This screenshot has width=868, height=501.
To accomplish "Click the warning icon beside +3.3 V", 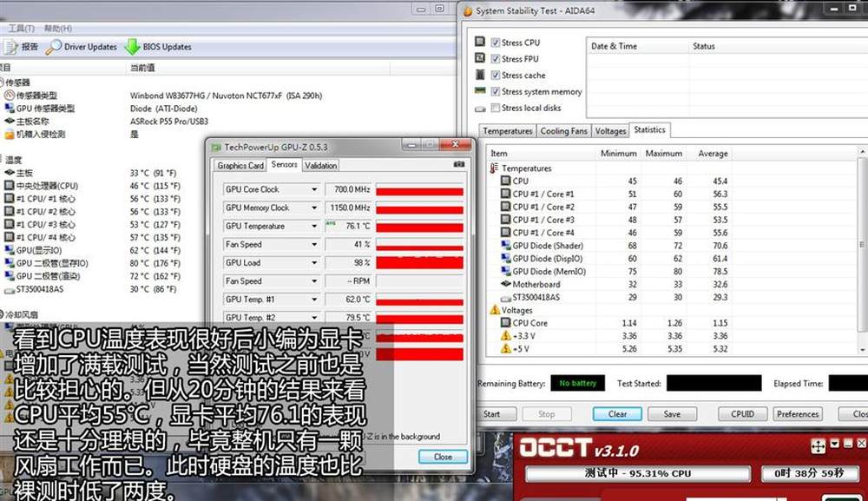I will pyautogui.click(x=505, y=335).
